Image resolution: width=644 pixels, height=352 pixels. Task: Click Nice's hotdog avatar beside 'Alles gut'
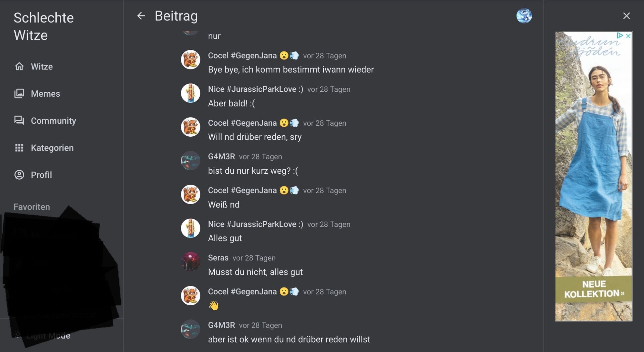[191, 228]
